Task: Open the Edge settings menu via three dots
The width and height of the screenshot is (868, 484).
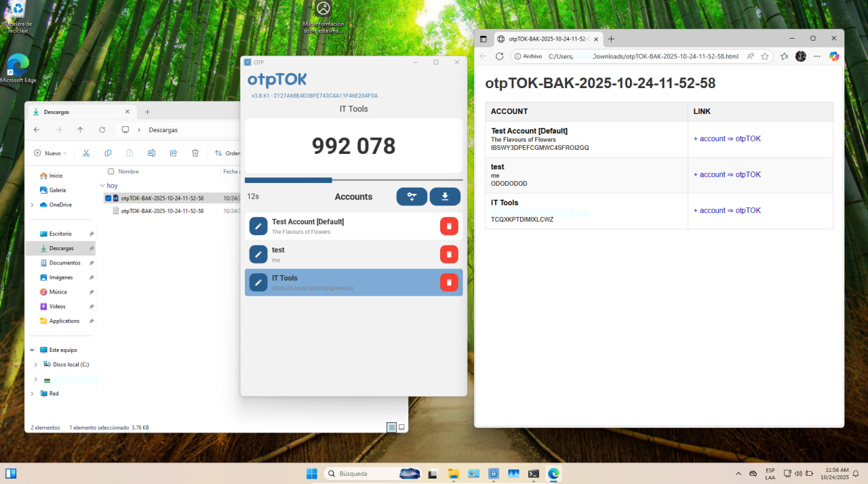Action: (816, 56)
